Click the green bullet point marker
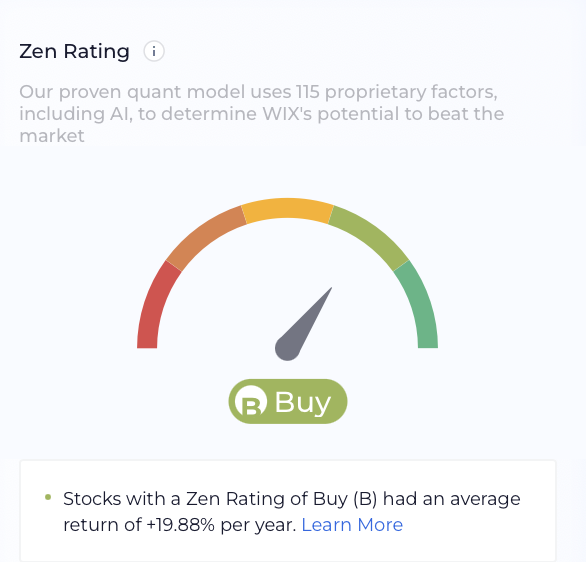 coord(48,497)
